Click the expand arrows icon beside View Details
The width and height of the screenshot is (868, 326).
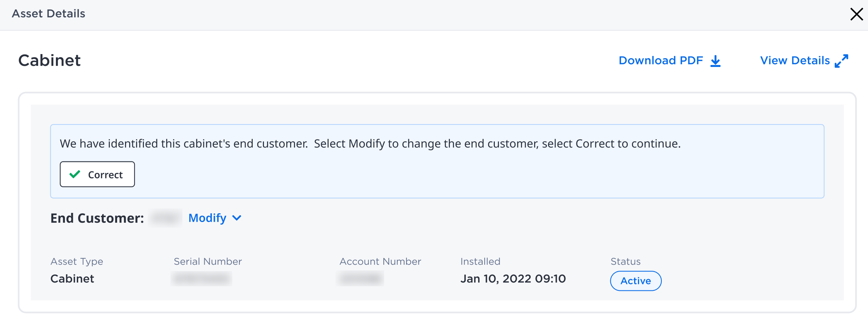[x=842, y=61]
